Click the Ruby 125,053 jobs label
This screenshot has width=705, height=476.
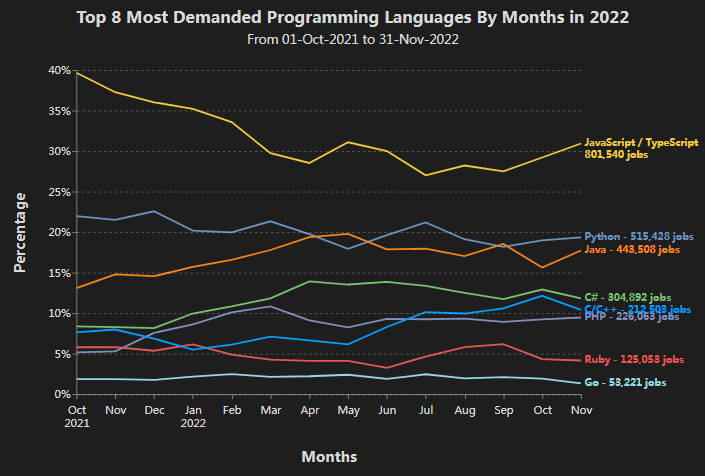pos(634,359)
